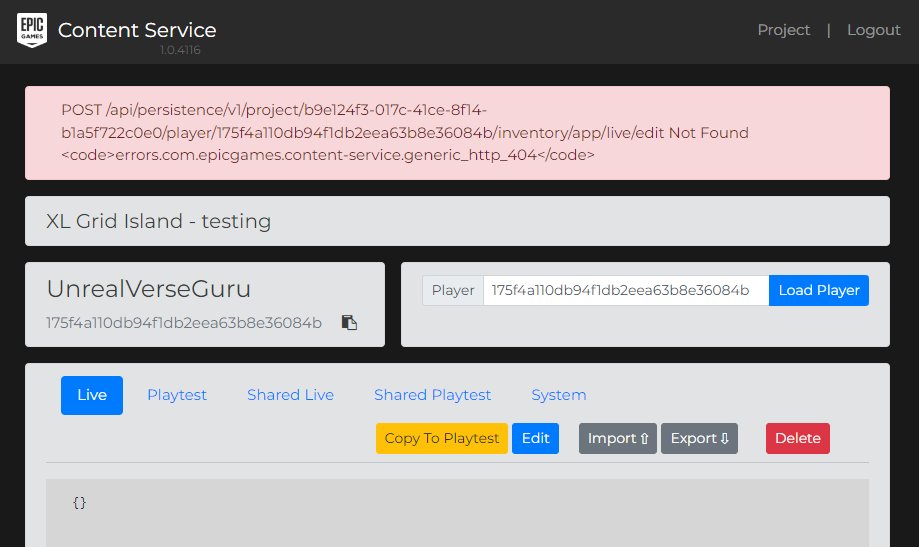Switch to Shared Playtest tab

coord(433,395)
